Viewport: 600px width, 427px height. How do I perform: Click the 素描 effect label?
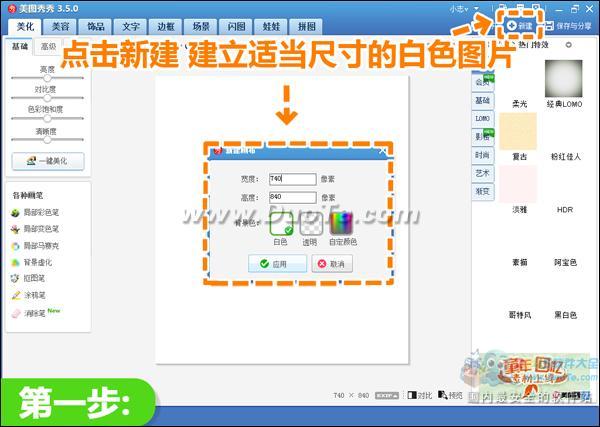520,262
